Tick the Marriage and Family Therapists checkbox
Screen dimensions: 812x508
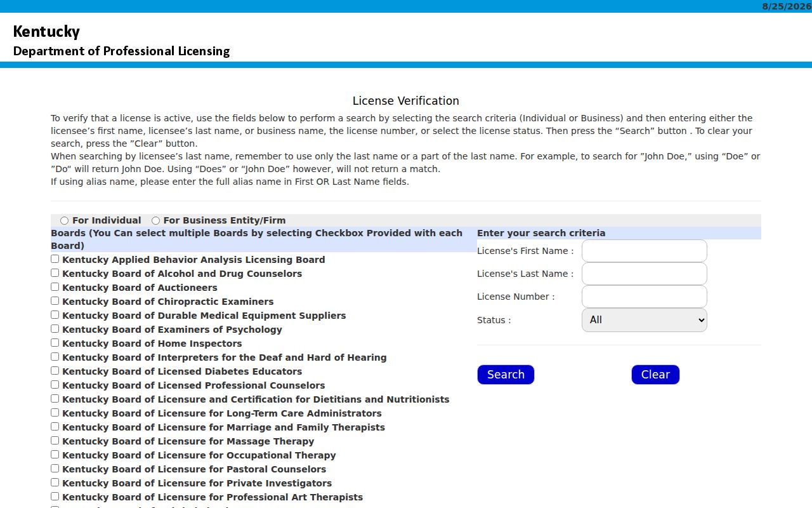tap(55, 427)
